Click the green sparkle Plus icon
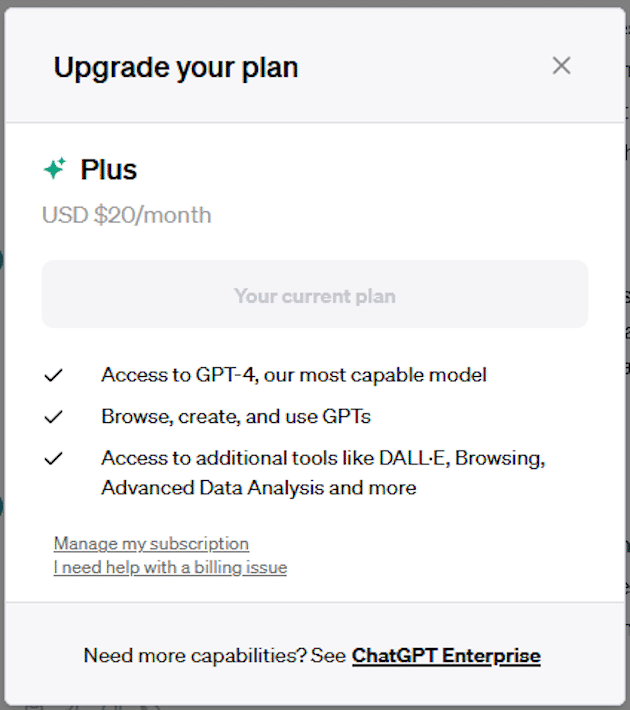Viewport: 630px width, 710px height. click(x=55, y=169)
